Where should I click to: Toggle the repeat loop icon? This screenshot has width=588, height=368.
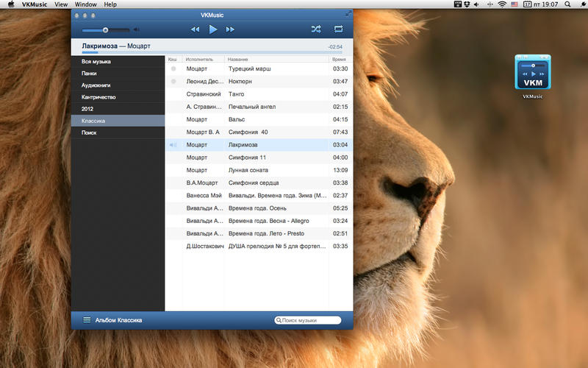pos(338,29)
